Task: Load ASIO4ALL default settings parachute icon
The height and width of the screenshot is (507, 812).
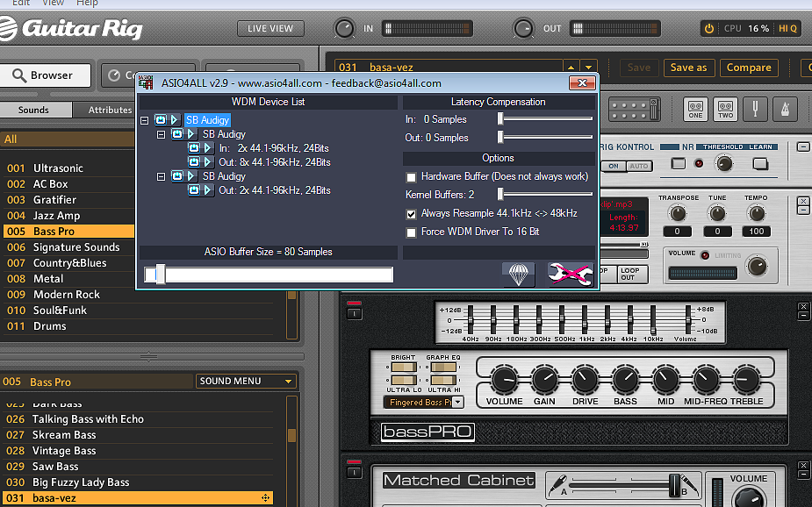Action: (x=519, y=274)
